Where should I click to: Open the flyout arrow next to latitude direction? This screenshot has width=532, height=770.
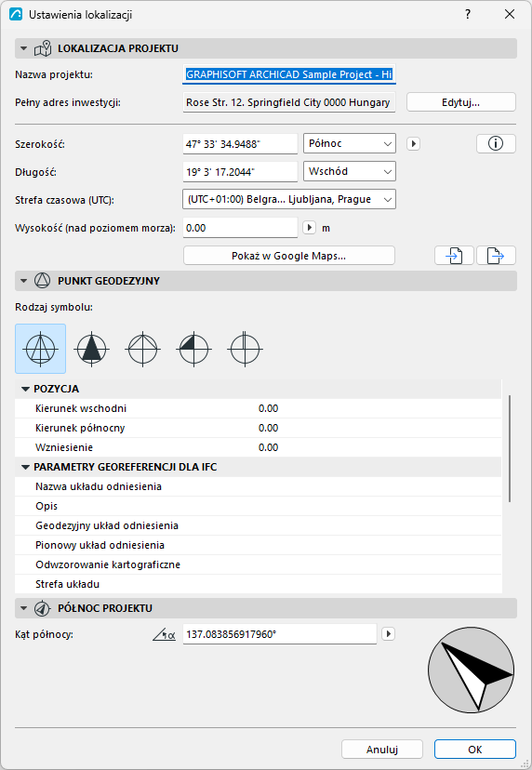click(414, 144)
